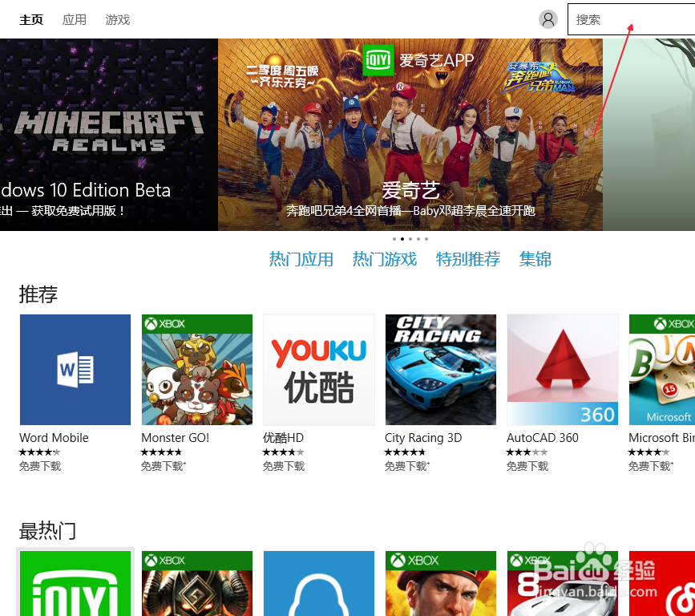Viewport: 695px width, 616px height.
Task: Open the red NetEase music tile
Action: pos(662,583)
